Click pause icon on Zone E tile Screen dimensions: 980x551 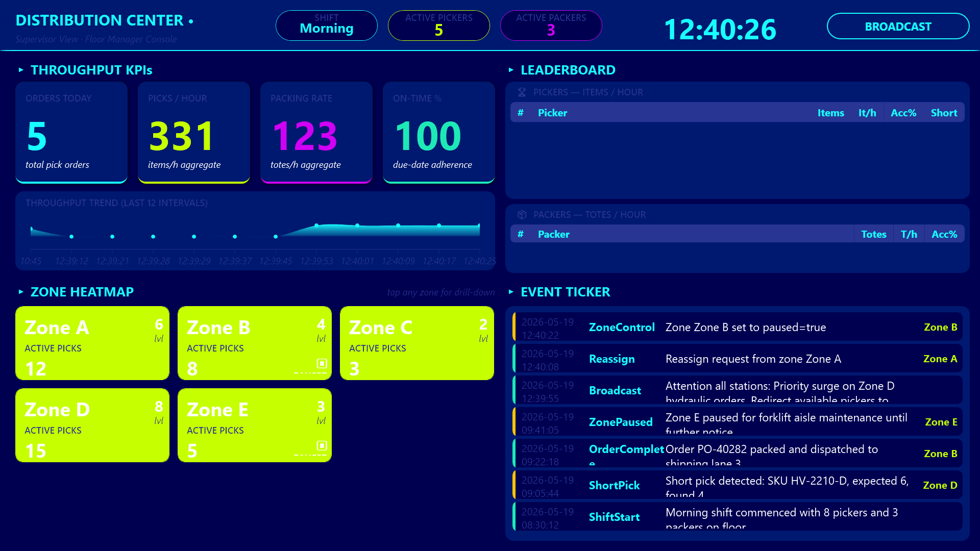click(322, 446)
